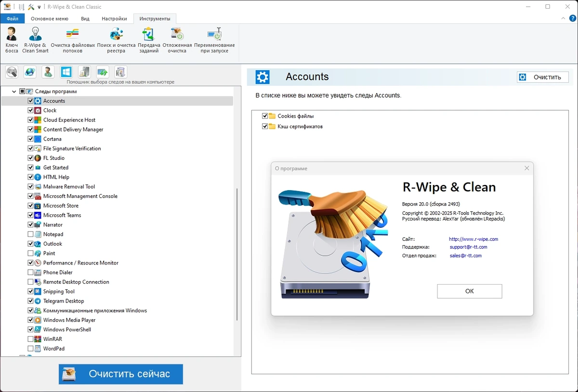
Task: Open Очистка файловых потоков tool
Action: [x=73, y=40]
